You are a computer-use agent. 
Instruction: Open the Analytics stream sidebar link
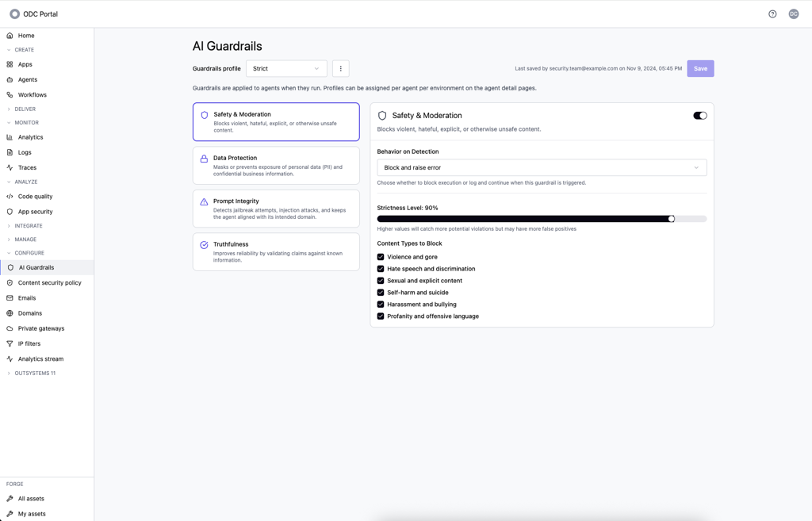point(47,359)
